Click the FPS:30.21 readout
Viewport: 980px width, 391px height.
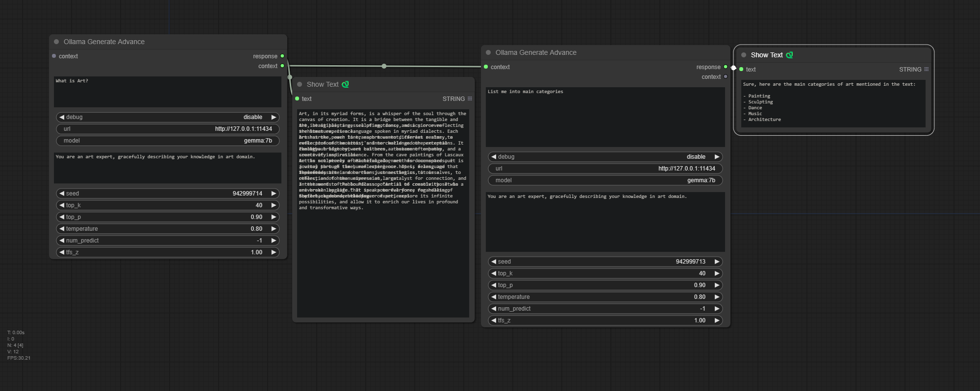click(19, 358)
